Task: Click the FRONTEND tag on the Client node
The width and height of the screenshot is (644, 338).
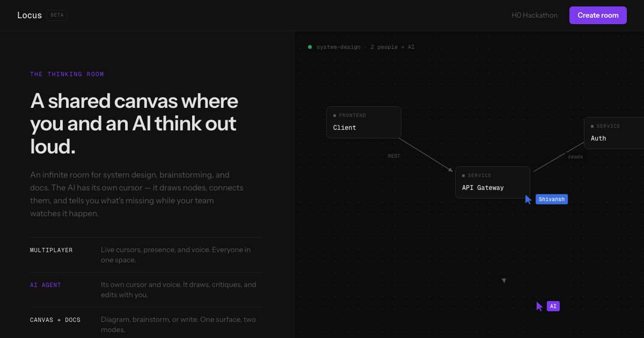Action: [353, 115]
